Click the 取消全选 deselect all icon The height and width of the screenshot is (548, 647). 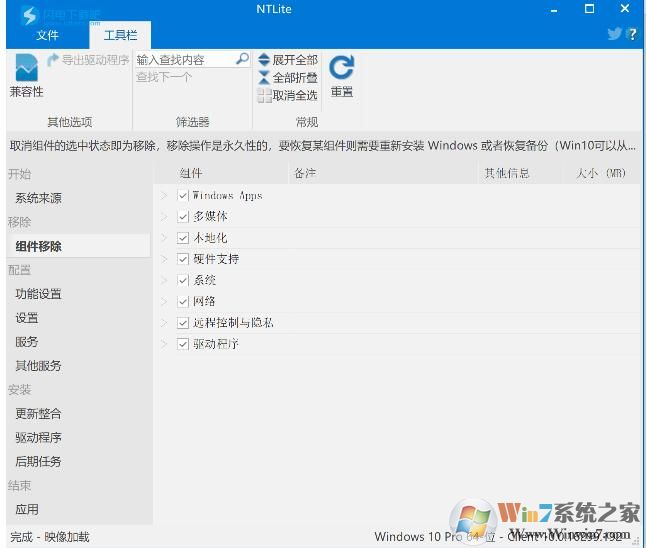[x=264, y=96]
